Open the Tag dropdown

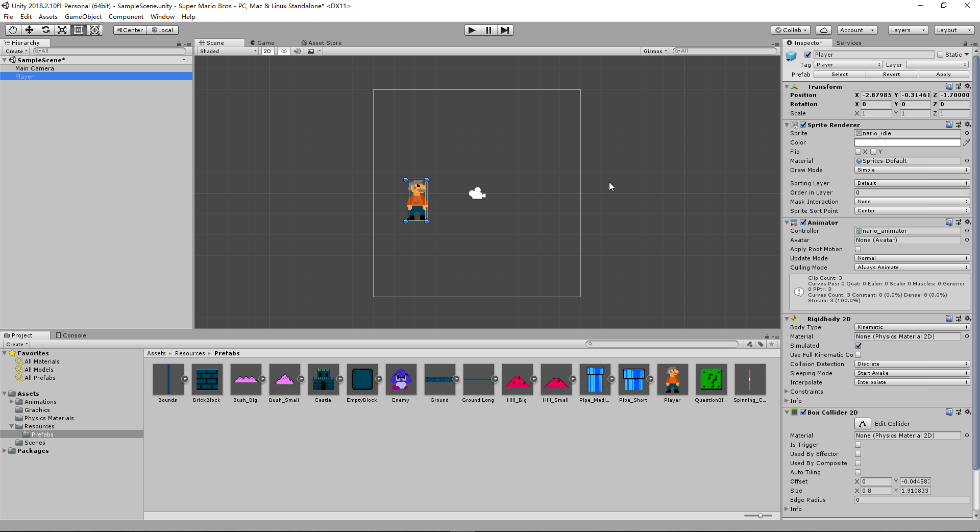(x=848, y=65)
